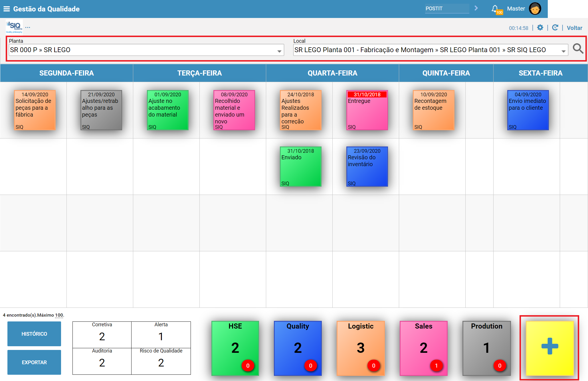This screenshot has height=381, width=588.
Task: Click the Risco de Qualidade count cell
Action: (x=161, y=361)
